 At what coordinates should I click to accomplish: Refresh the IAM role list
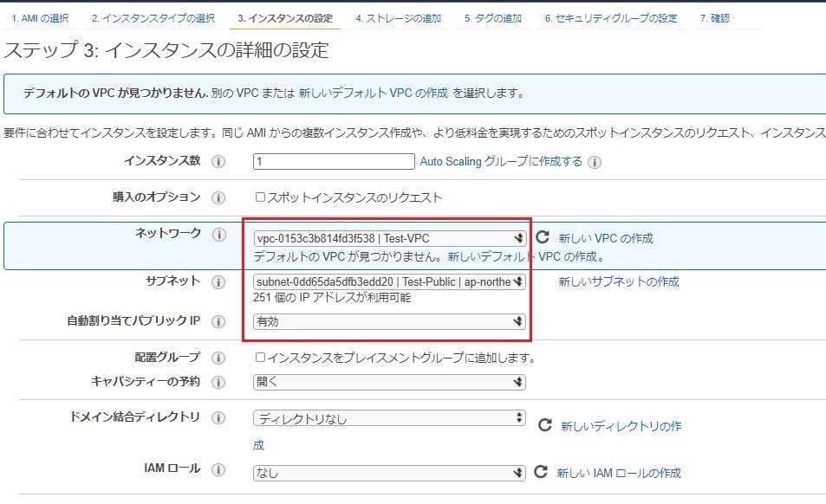click(541, 471)
